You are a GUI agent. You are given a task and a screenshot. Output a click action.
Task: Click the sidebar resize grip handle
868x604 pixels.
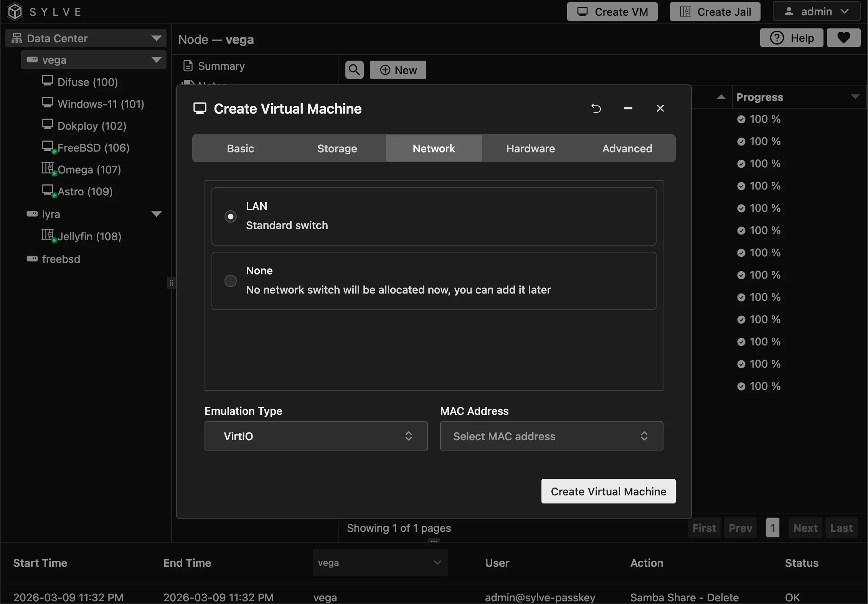pos(172,283)
